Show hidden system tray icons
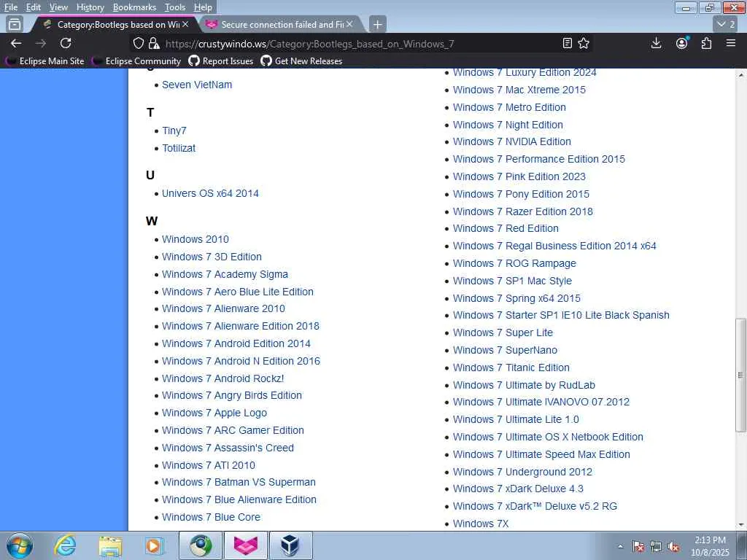The height and width of the screenshot is (560, 747). pos(620,546)
